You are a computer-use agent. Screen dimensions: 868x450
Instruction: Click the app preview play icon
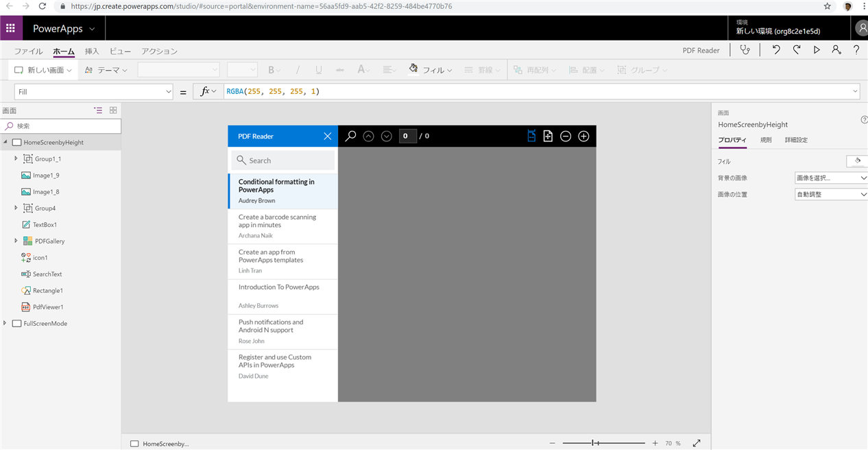(x=816, y=49)
